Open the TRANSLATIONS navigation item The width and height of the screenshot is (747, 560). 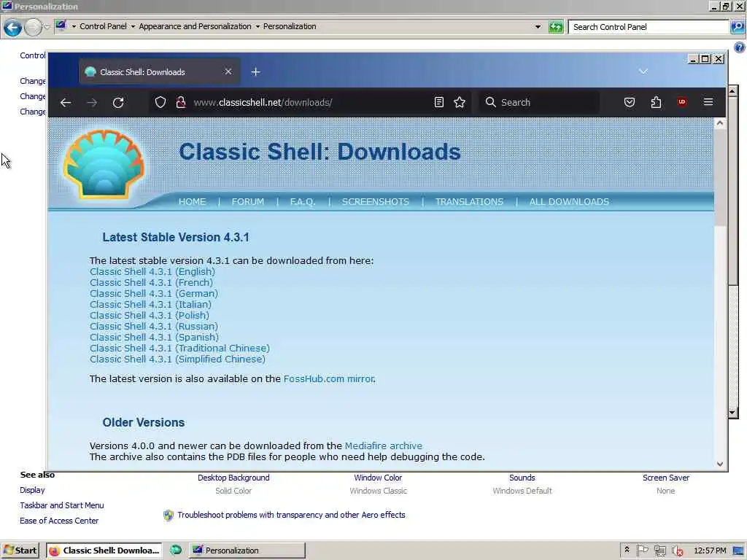pyautogui.click(x=469, y=202)
